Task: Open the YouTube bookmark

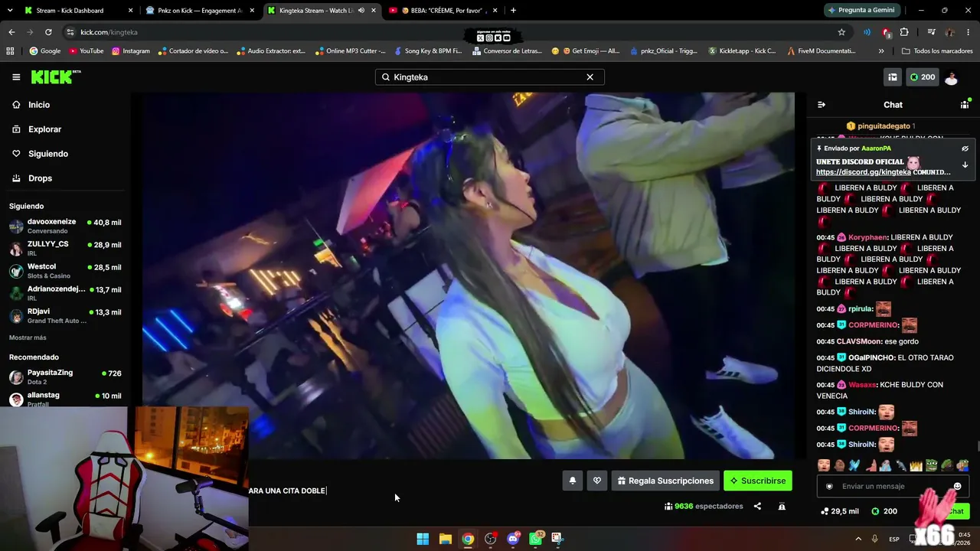Action: click(87, 51)
